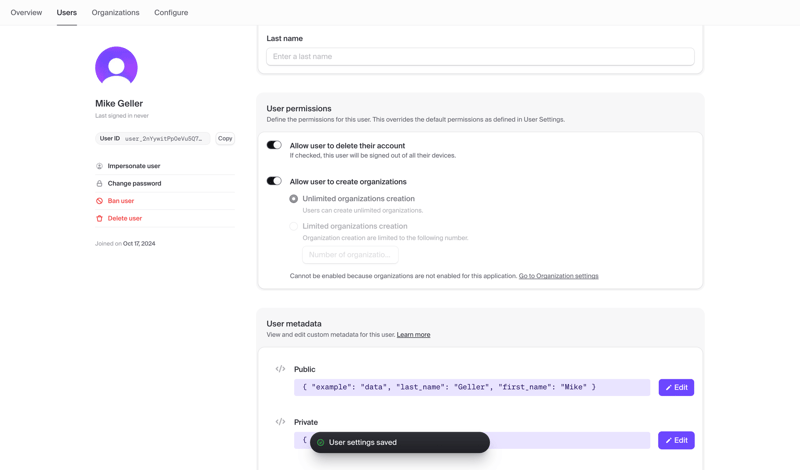Open the Overview tab

click(26, 12)
